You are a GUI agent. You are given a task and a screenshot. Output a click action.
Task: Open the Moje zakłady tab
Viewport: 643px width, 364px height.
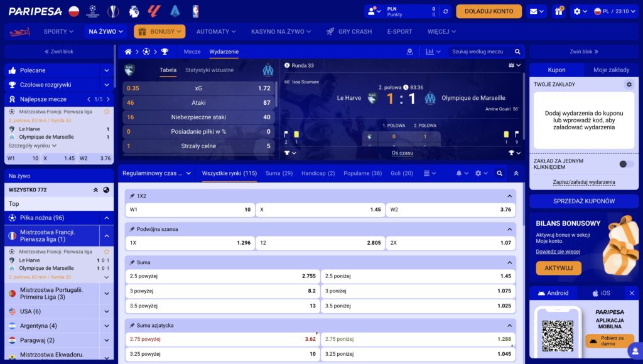(x=611, y=70)
